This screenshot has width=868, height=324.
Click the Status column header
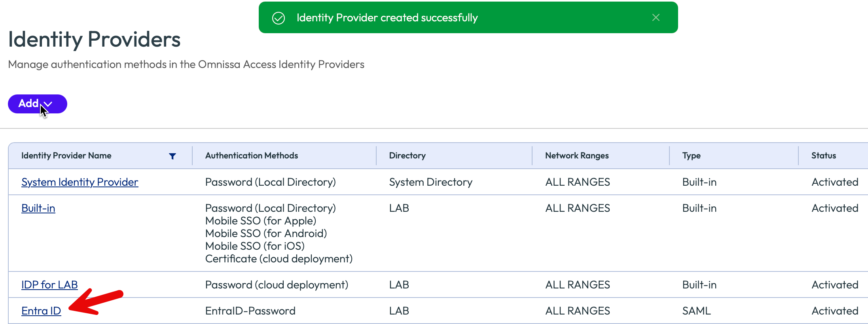(x=823, y=156)
